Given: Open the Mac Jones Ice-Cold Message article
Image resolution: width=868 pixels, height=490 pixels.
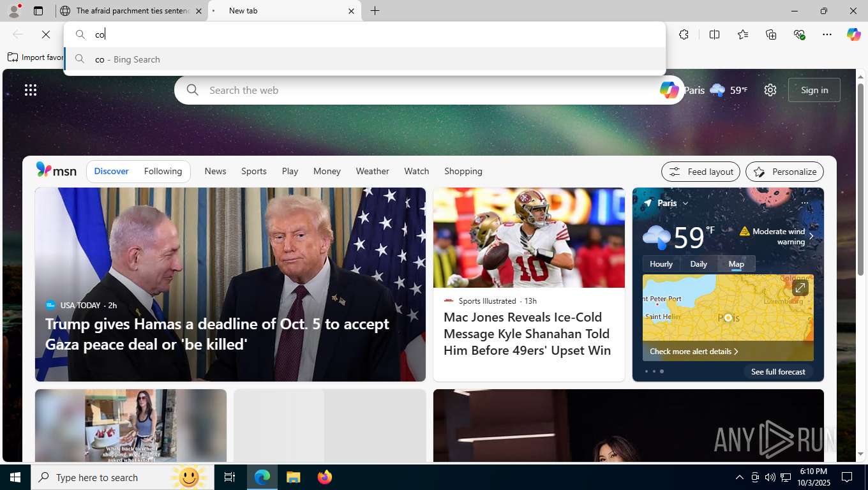Looking at the screenshot, I should coord(527,334).
